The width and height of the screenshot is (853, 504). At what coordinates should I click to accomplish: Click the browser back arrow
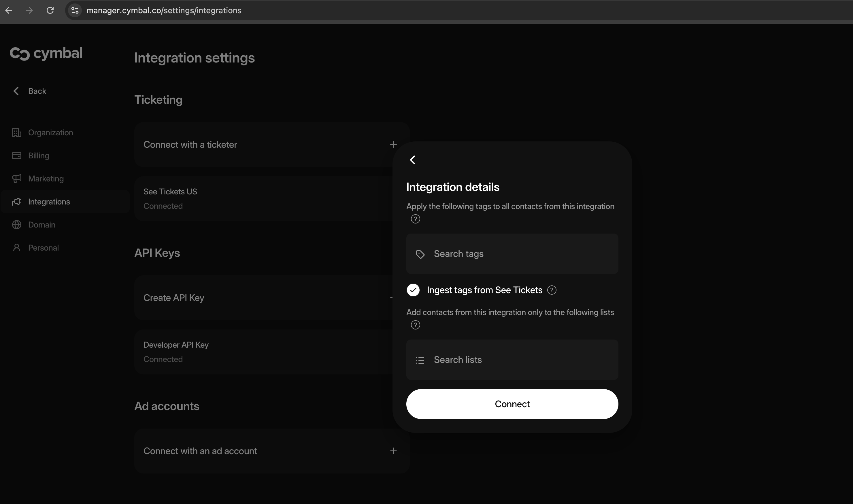[x=9, y=11]
